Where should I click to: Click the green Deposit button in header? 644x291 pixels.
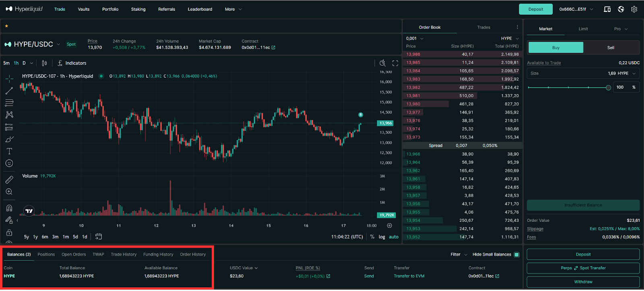point(535,9)
